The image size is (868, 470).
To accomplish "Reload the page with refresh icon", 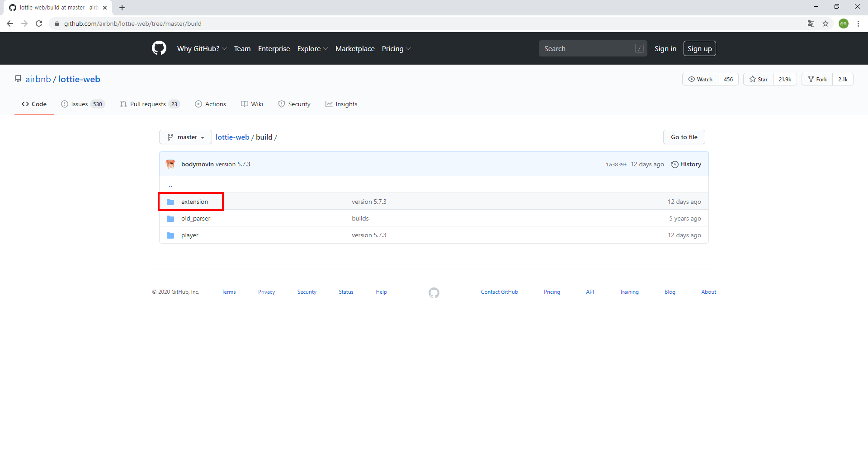I will 39,23.
